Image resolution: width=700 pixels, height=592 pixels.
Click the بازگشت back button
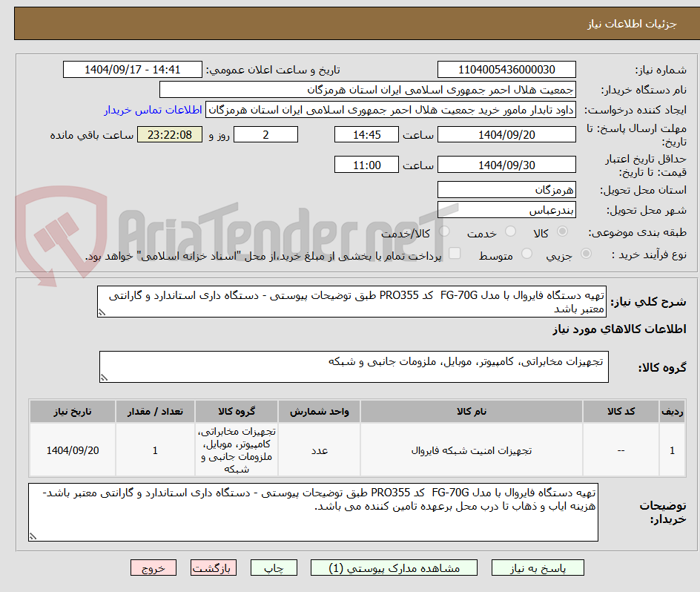214,568
